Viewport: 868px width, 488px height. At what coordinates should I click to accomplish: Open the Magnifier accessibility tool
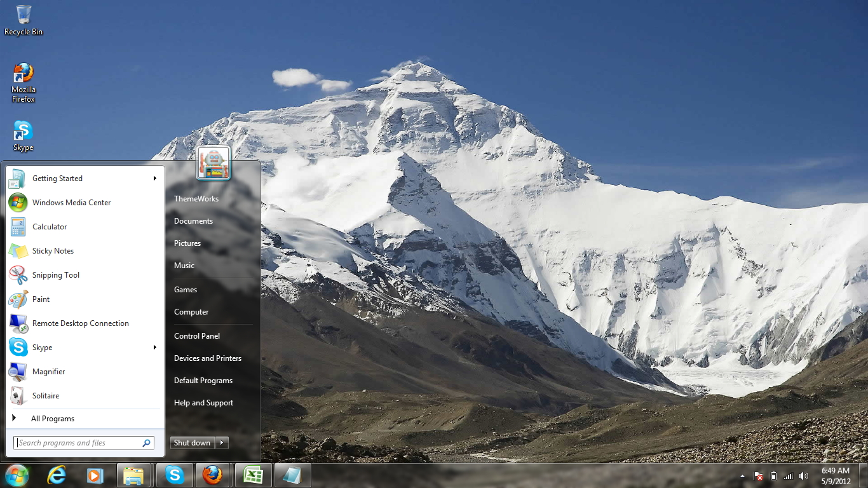coord(47,371)
